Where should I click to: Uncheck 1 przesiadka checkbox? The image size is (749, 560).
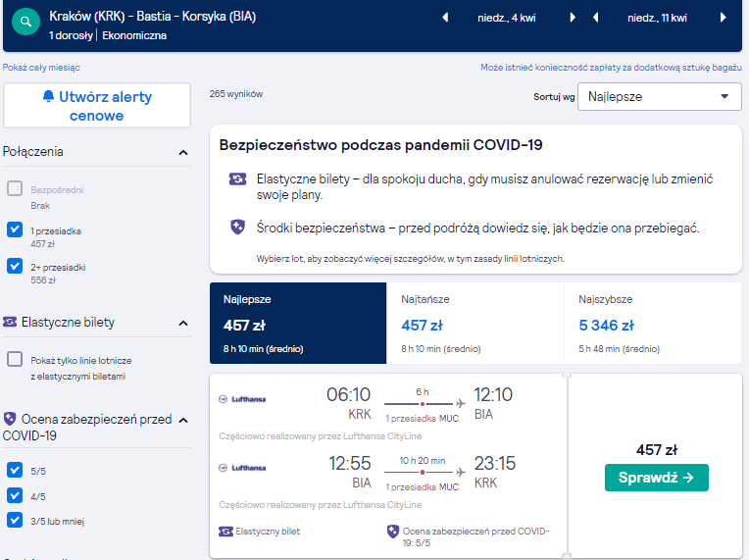(15, 229)
